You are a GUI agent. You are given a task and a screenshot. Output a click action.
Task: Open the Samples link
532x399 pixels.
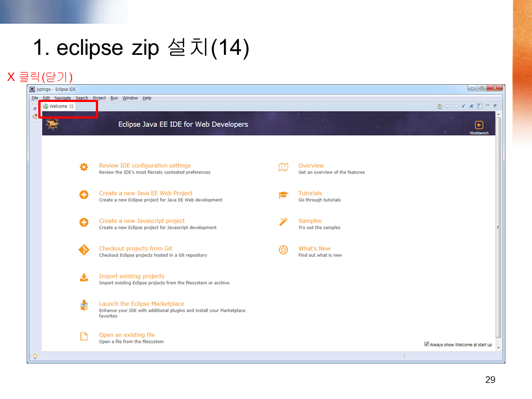[x=310, y=221]
